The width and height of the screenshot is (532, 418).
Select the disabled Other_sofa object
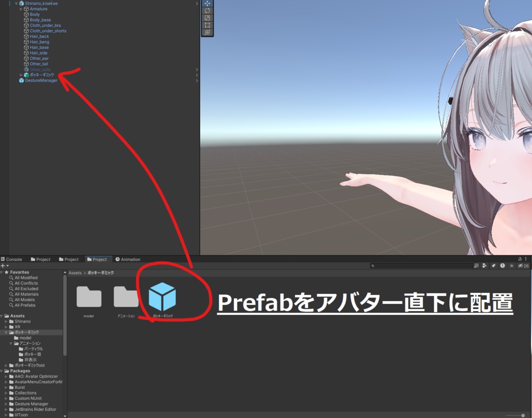point(40,70)
